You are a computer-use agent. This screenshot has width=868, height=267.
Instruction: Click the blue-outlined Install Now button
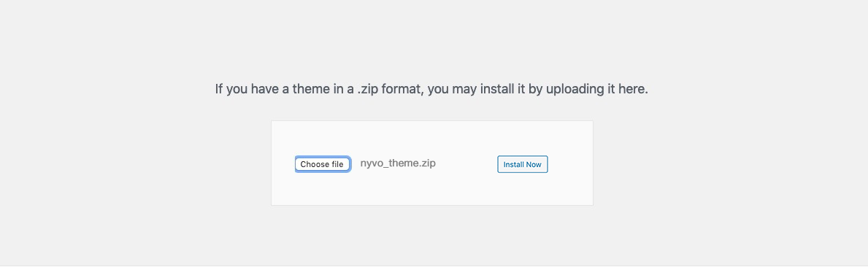[522, 164]
